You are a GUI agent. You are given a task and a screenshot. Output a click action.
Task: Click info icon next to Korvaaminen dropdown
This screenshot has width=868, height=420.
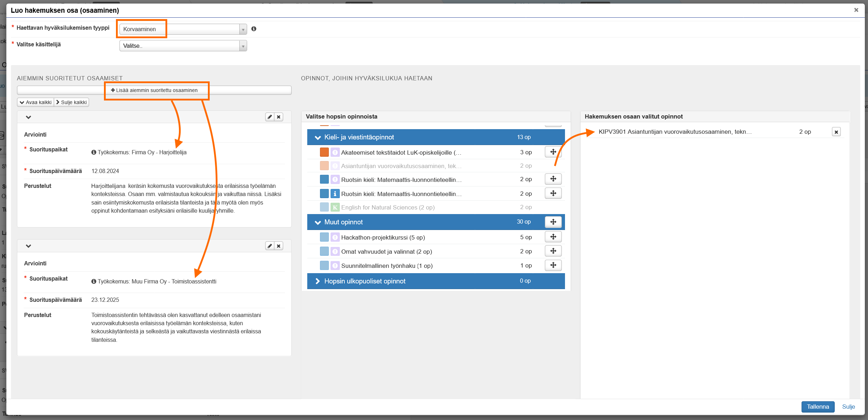point(254,29)
